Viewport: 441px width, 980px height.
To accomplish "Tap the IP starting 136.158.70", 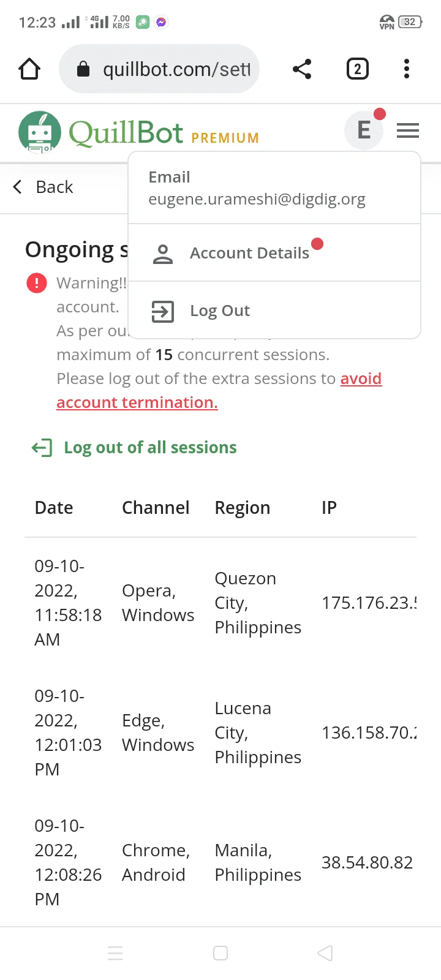I will click(x=369, y=733).
